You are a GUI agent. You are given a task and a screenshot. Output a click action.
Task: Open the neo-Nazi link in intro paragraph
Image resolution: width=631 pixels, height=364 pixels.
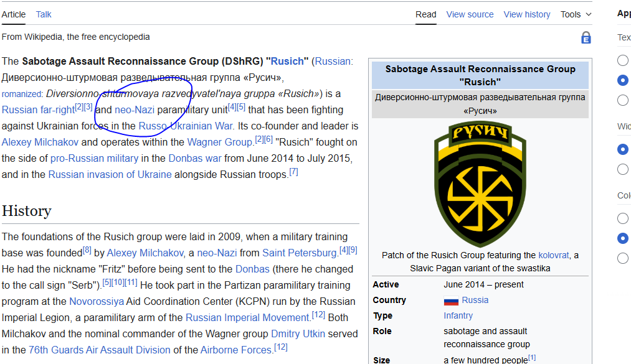(x=135, y=110)
